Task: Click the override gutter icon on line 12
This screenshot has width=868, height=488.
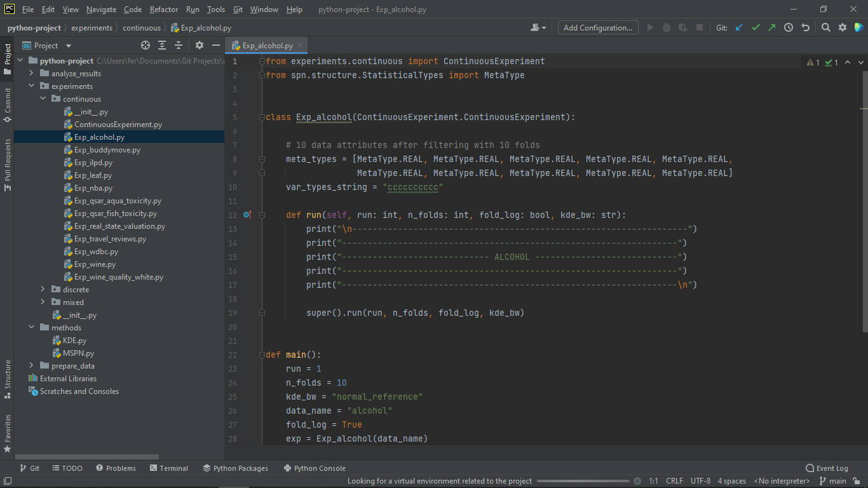Action: click(247, 215)
